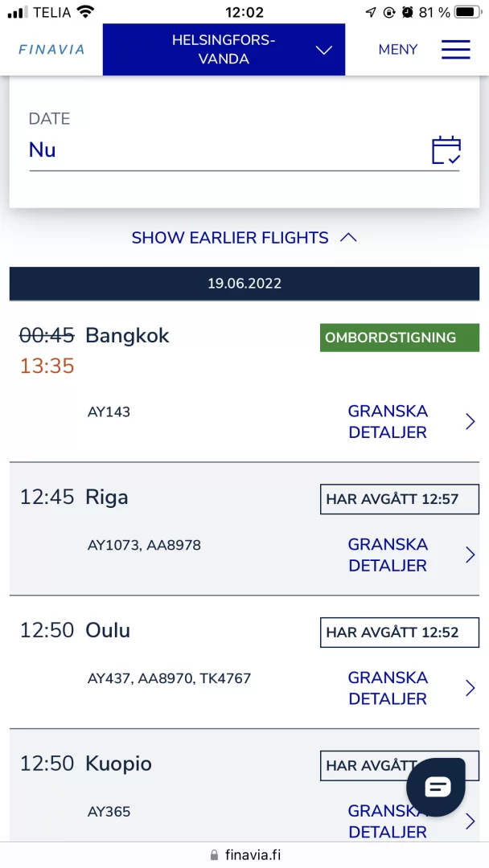Open the chat support bubble

coord(436,787)
